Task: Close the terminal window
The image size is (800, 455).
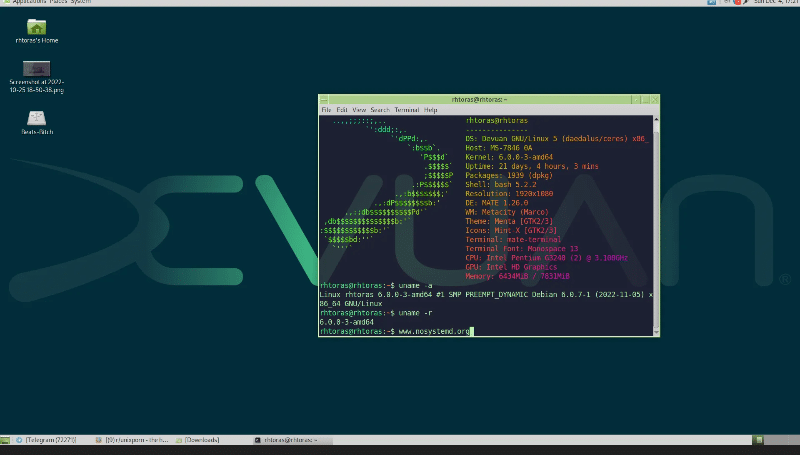Action: [x=655, y=99]
